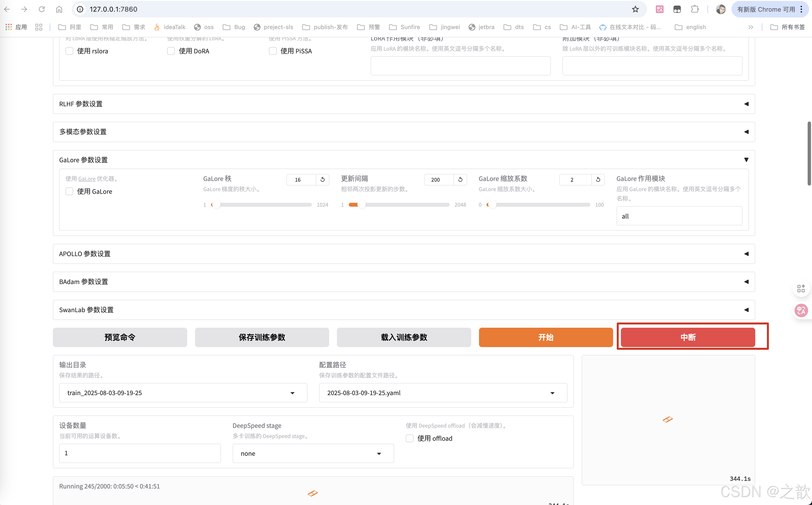The height and width of the screenshot is (505, 812).
Task: Open the 阿里 bookmark folder
Action: (70, 27)
